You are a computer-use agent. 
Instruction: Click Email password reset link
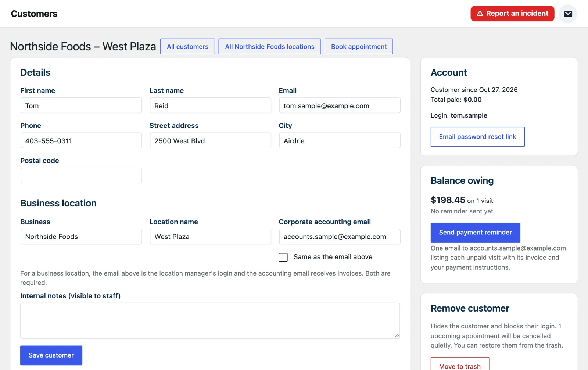[477, 137]
